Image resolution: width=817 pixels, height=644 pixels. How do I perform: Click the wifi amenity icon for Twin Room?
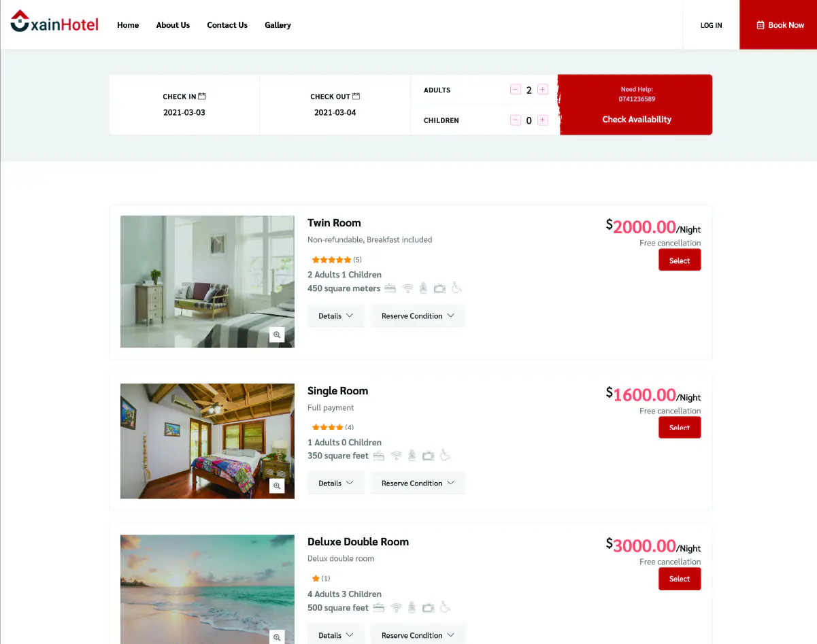407,288
